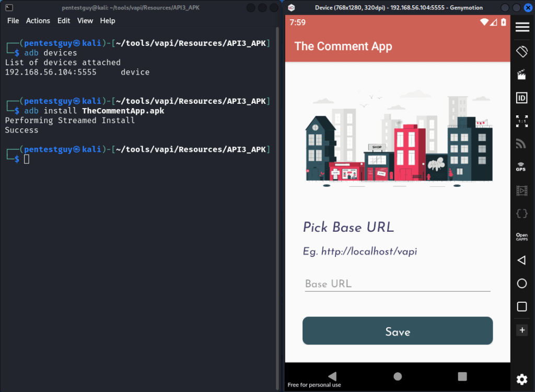Click the film strip capture icon
The height and width of the screenshot is (392, 535).
[522, 191]
